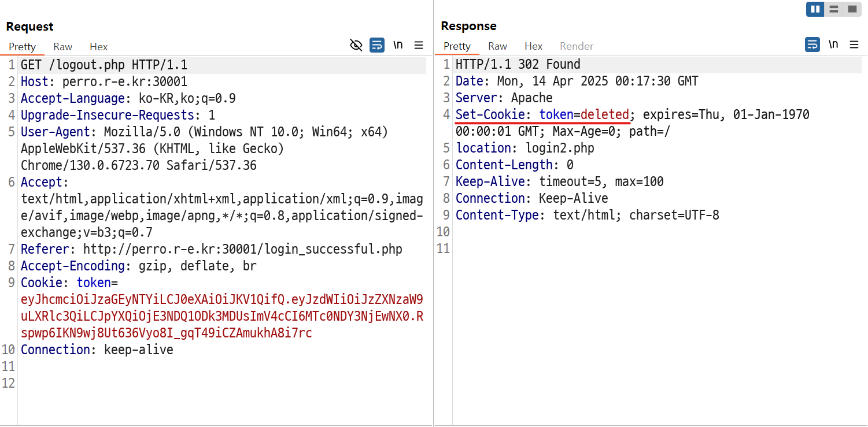The width and height of the screenshot is (868, 427).
Task: Toggle the \n non-printable characters in Request
Action: pos(398,45)
